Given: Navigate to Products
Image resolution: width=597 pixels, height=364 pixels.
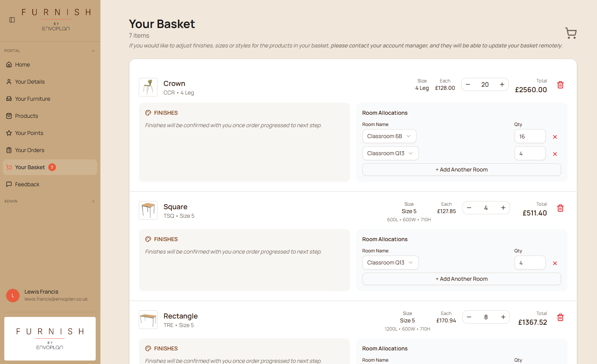Looking at the screenshot, I should pos(50,116).
